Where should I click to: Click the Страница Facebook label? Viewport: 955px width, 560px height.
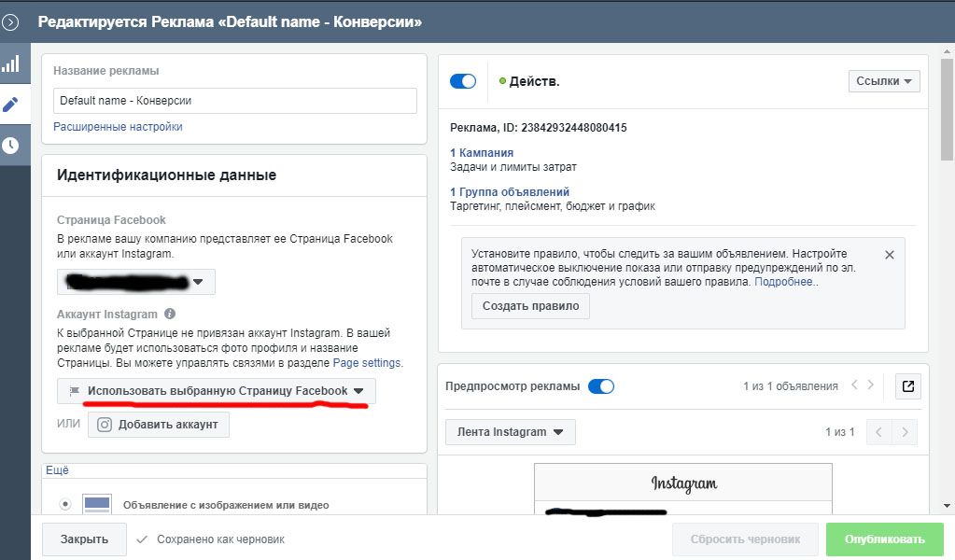click(111, 220)
